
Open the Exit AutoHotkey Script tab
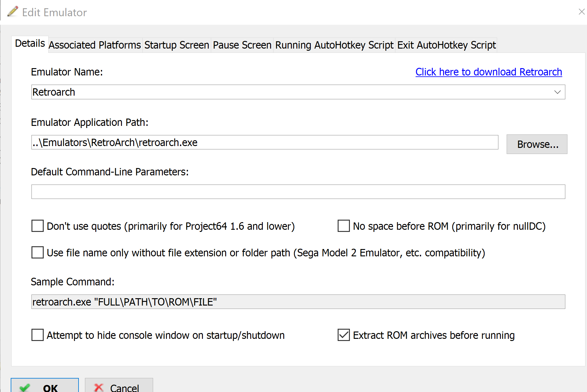[446, 45]
